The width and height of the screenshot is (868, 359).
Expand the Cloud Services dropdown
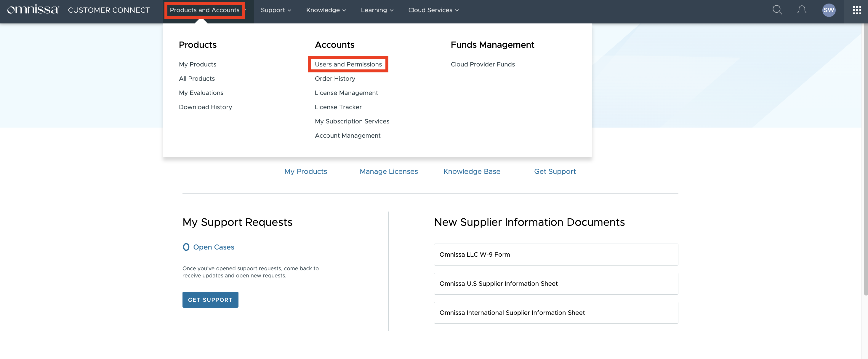[x=433, y=10]
